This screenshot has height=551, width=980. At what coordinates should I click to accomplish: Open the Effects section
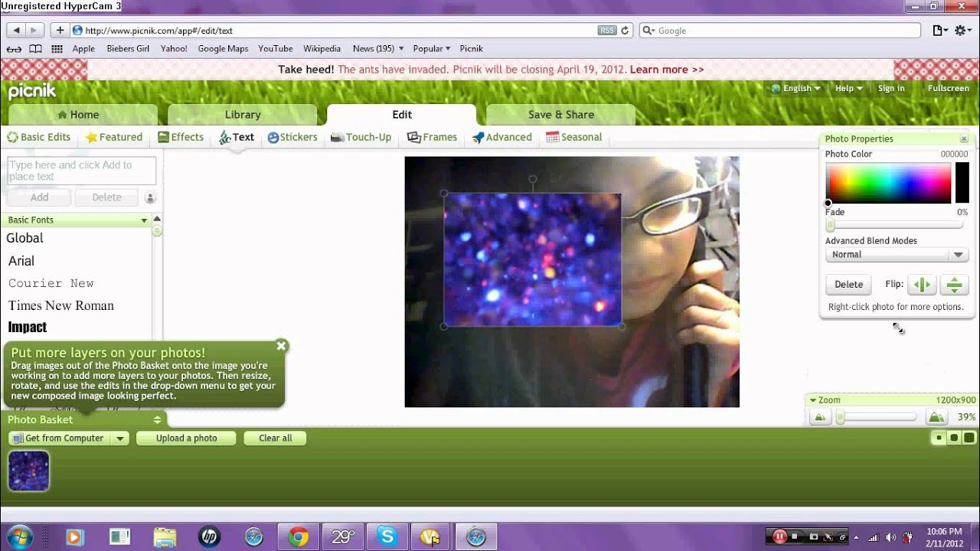coord(181,137)
